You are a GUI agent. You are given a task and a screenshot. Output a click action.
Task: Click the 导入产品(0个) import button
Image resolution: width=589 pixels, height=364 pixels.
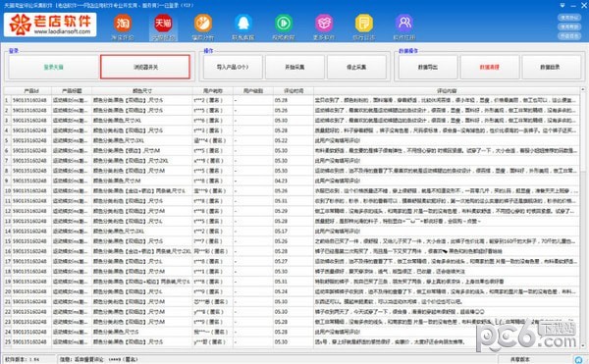[x=233, y=67]
